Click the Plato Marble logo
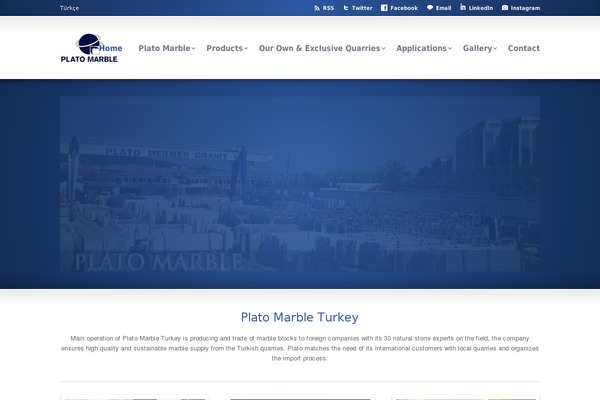600x400 pixels. click(89, 48)
